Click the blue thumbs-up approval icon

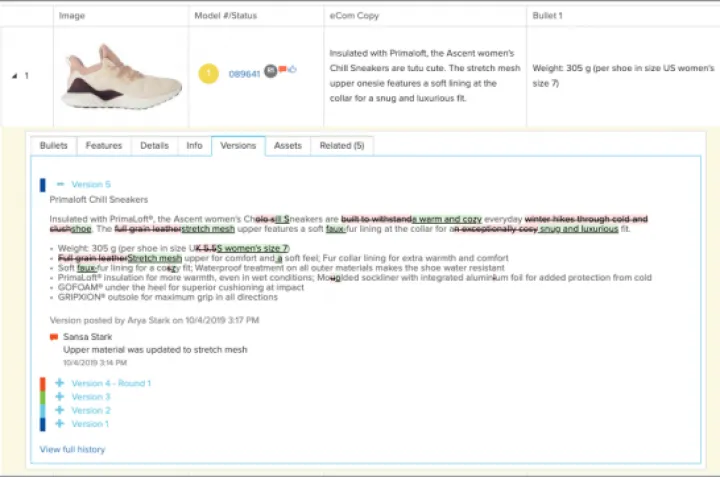[x=292, y=71]
